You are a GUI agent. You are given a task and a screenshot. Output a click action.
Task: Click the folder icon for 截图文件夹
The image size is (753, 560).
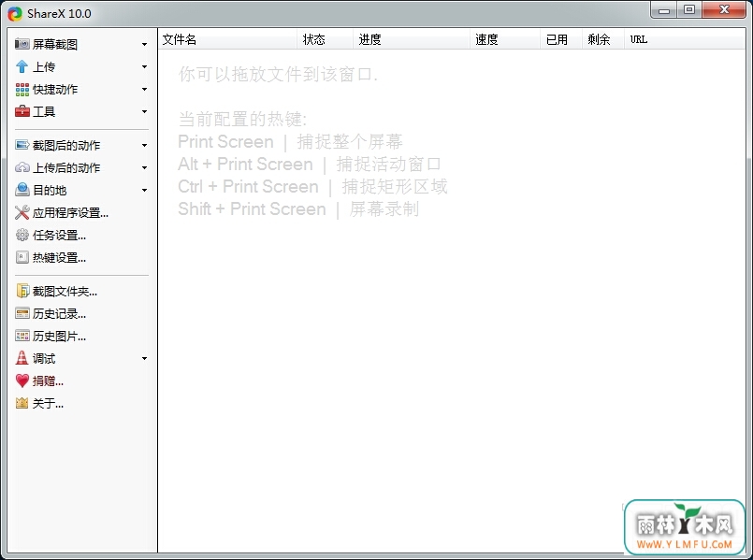pyautogui.click(x=22, y=292)
